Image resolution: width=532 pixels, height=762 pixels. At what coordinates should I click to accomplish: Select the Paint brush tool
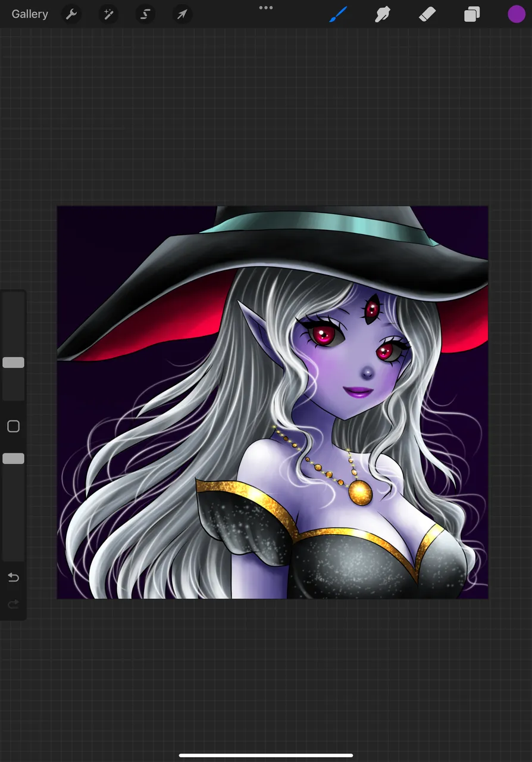tap(338, 14)
